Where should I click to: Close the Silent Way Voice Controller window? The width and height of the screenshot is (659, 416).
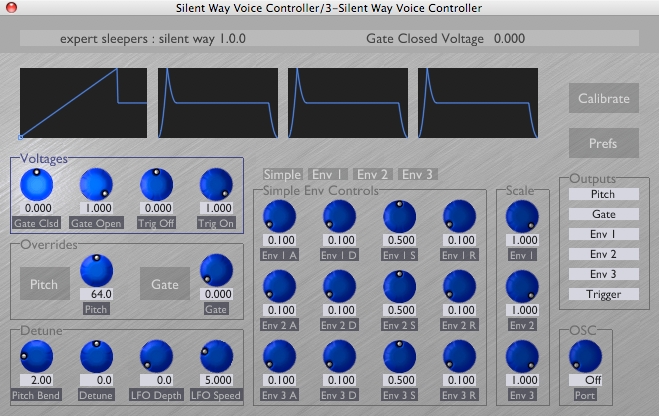(x=11, y=7)
